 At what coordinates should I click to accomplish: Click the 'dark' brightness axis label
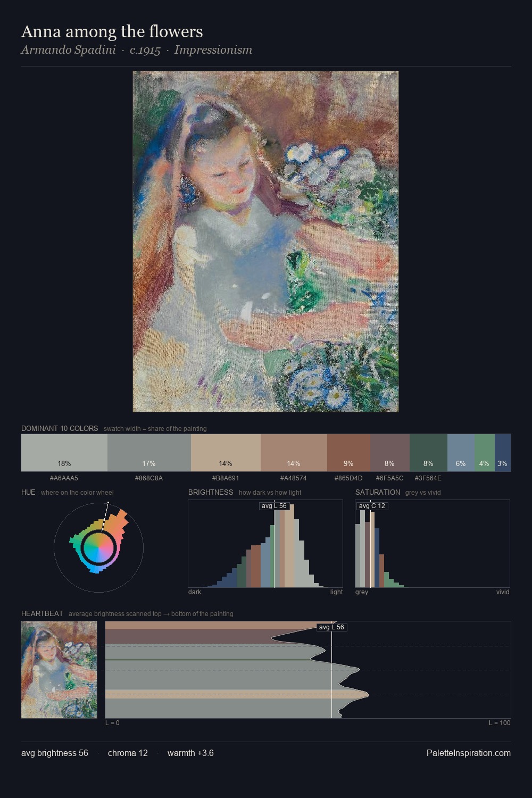(195, 592)
